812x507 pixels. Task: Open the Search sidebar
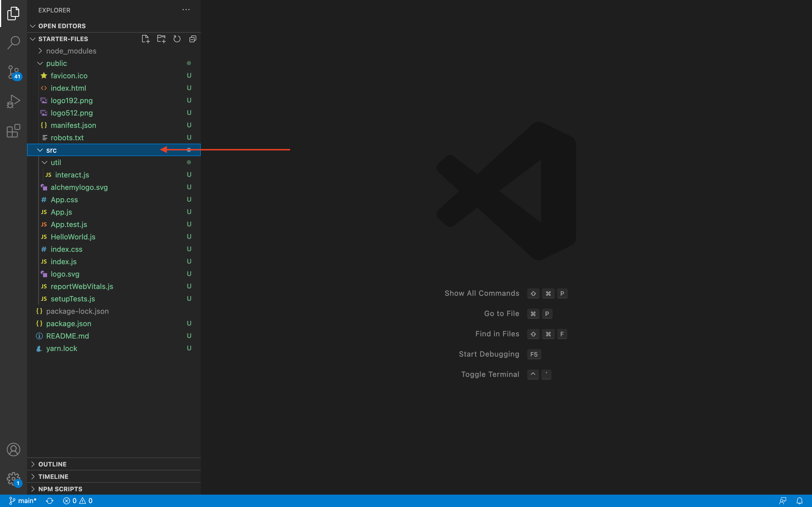14,43
